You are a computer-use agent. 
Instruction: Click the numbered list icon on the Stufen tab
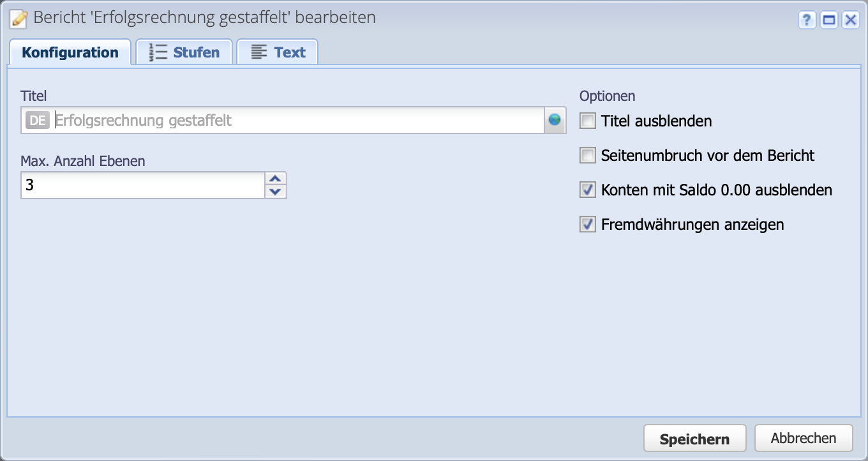(x=156, y=51)
